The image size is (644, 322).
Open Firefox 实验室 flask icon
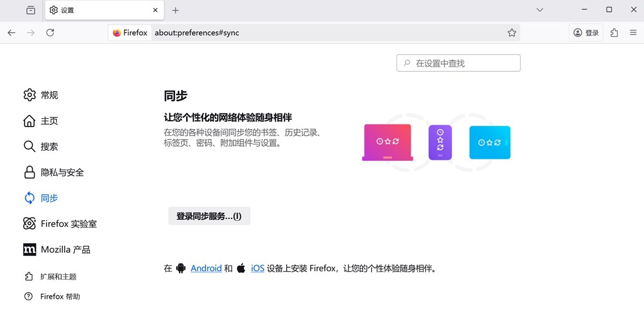(x=30, y=224)
